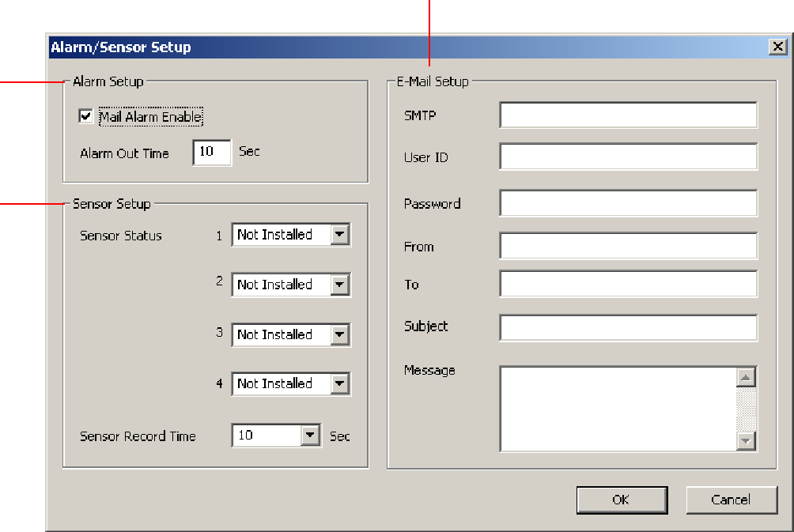This screenshot has height=532, width=794.
Task: Click the User ID input field
Action: click(x=629, y=157)
